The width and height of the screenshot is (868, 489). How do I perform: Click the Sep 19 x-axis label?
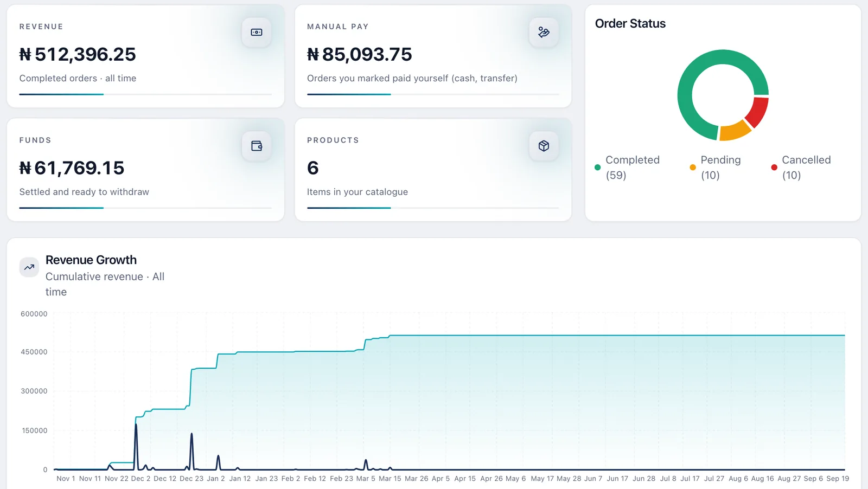[x=838, y=479]
